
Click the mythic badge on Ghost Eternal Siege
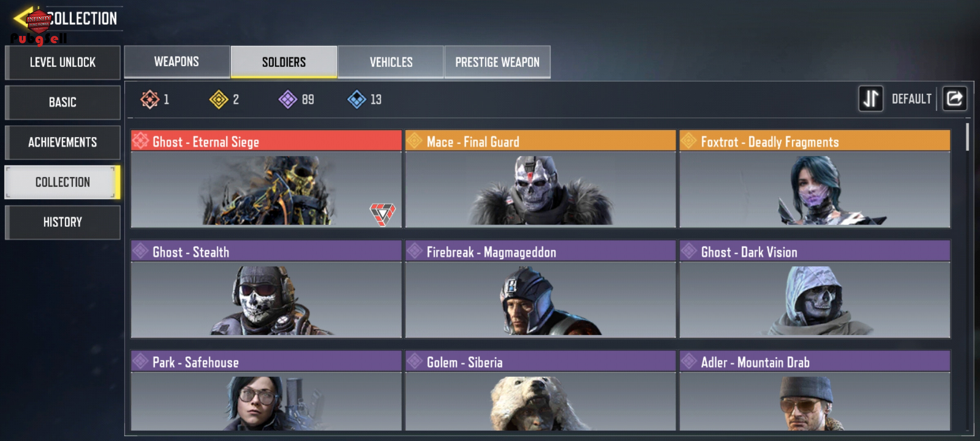click(383, 214)
